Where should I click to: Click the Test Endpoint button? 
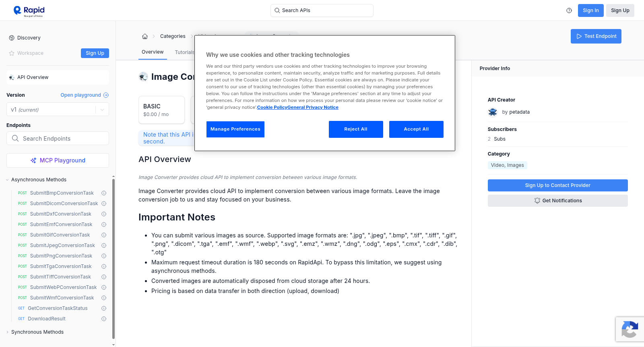pyautogui.click(x=596, y=36)
